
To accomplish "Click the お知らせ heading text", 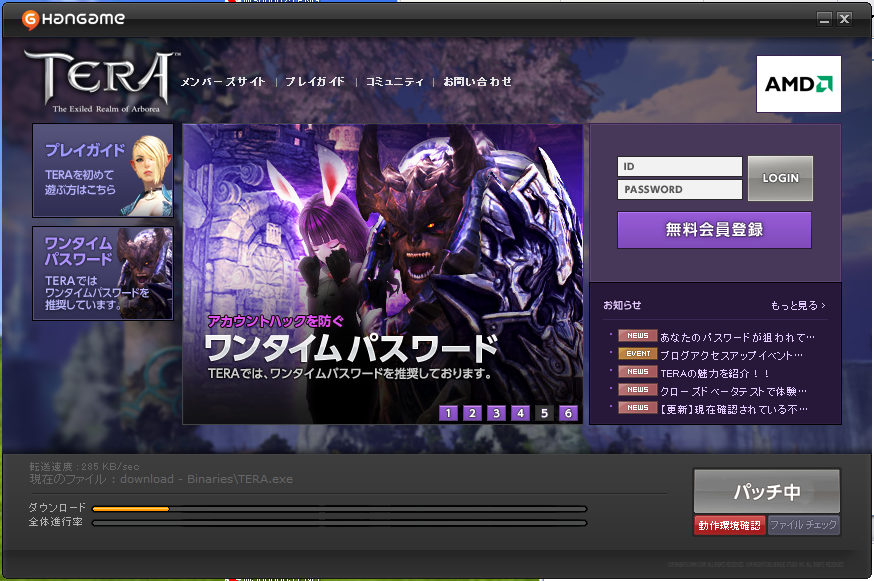I will pos(622,305).
